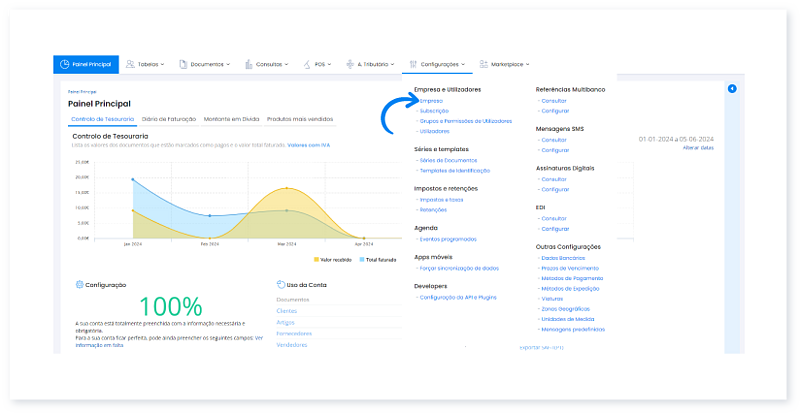This screenshot has width=800, height=413.
Task: Switch to the Diário de Faturação tab
Action: tap(168, 119)
